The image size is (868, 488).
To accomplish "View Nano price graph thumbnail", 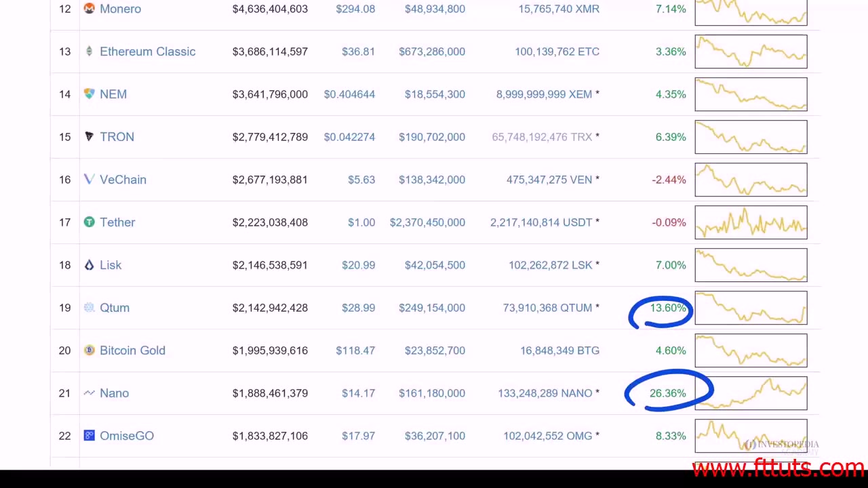I will click(x=751, y=393).
